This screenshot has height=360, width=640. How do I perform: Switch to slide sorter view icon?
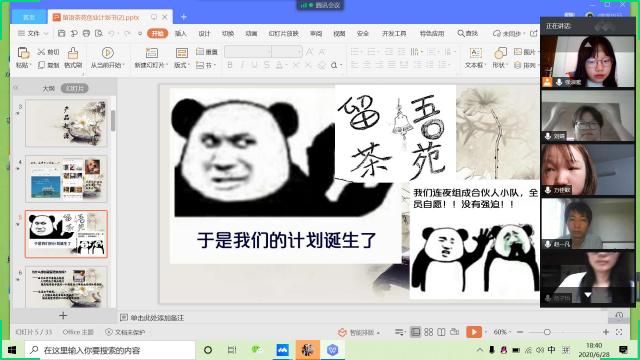(x=428, y=332)
